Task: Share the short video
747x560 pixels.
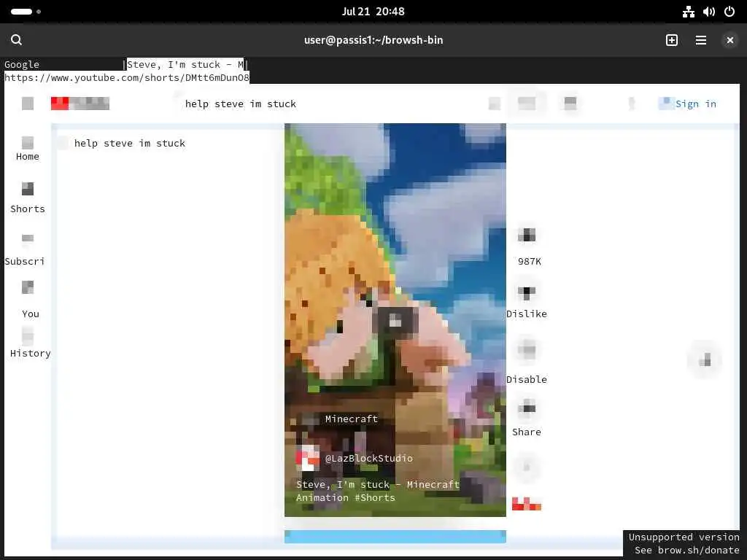Action: tap(527, 408)
